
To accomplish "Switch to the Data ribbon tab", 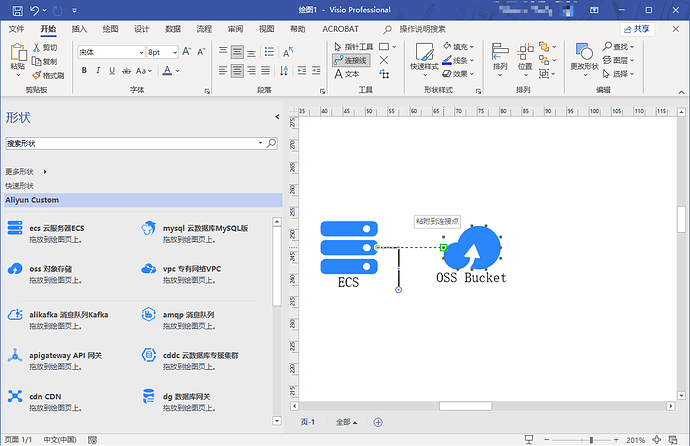I will click(173, 29).
